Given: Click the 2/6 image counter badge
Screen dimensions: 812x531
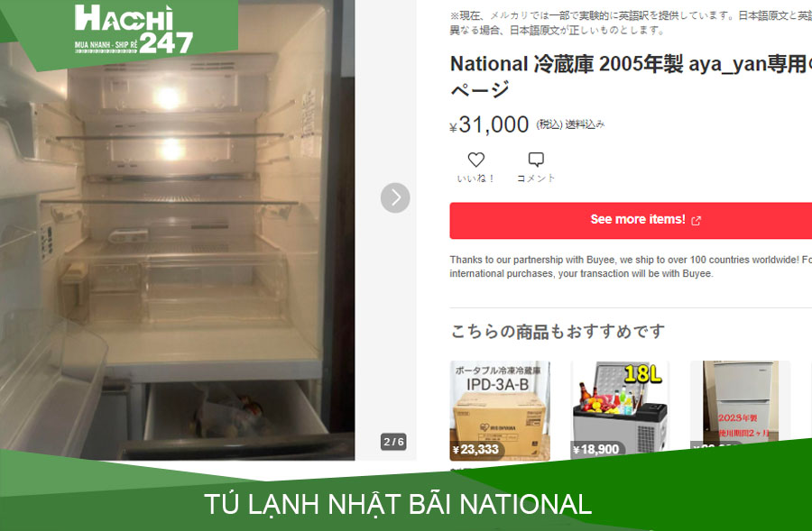Looking at the screenshot, I should tap(393, 442).
